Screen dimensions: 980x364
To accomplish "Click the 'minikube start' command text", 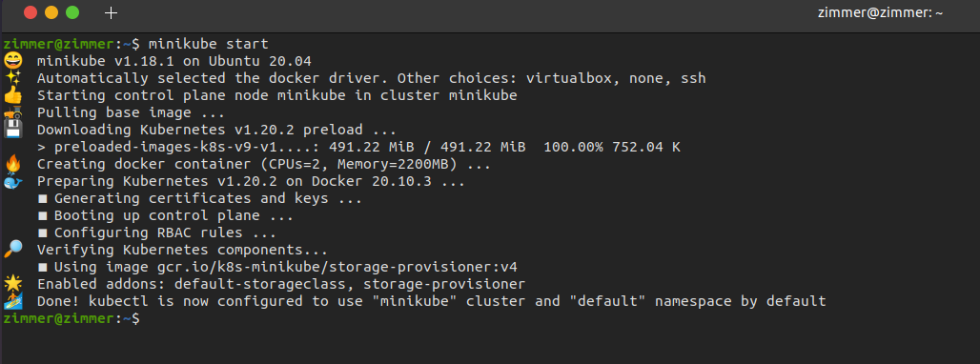I will (208, 44).
